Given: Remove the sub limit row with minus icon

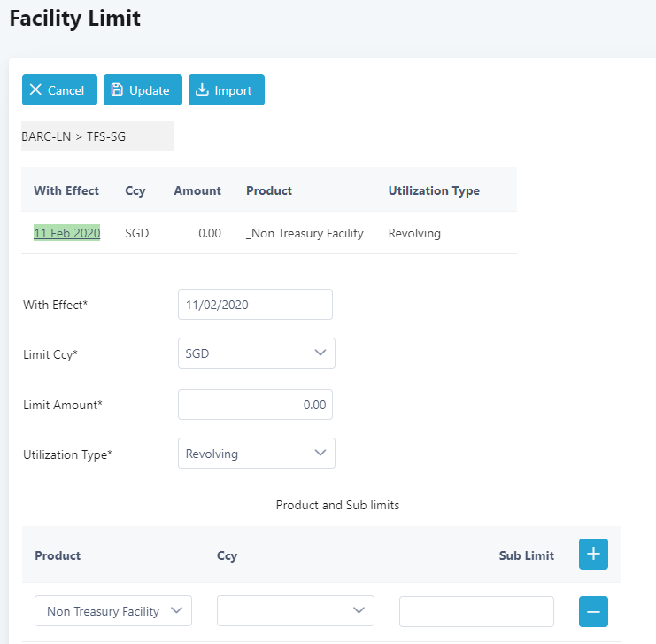Looking at the screenshot, I should [x=593, y=612].
